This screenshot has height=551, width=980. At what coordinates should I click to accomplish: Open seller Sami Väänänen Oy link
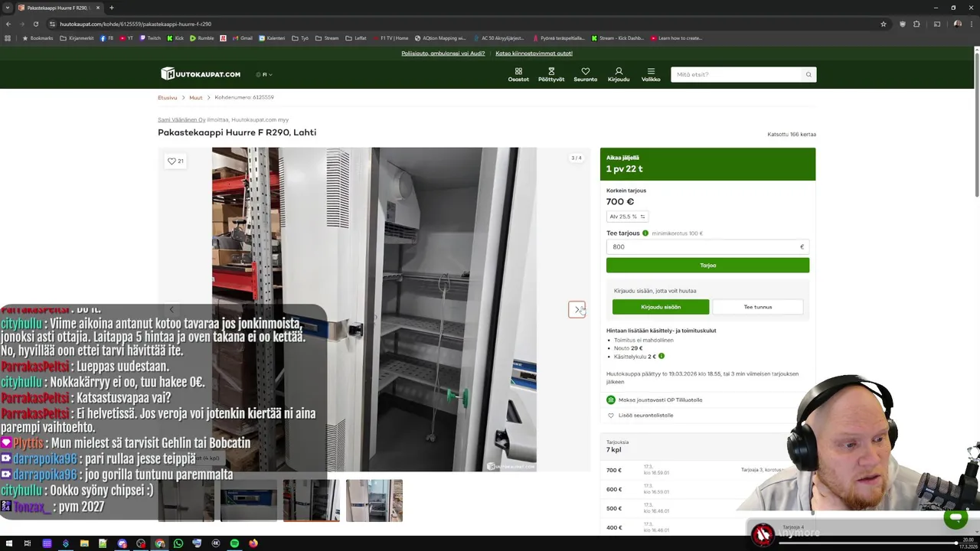tap(181, 120)
